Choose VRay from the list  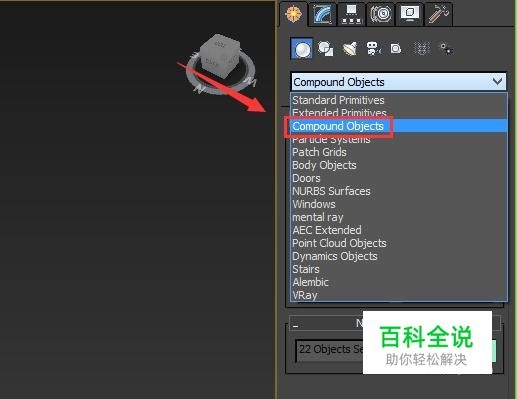pos(399,295)
